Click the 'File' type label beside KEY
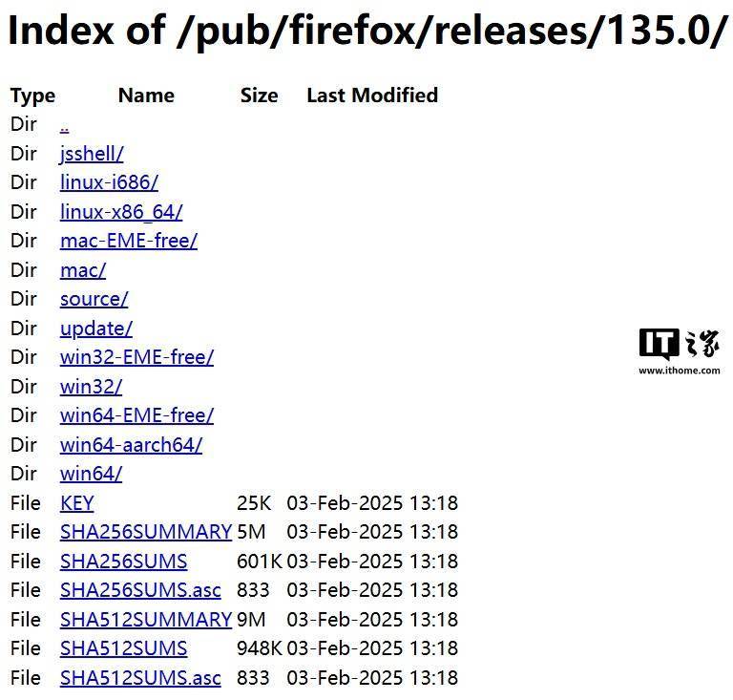 tap(26, 503)
